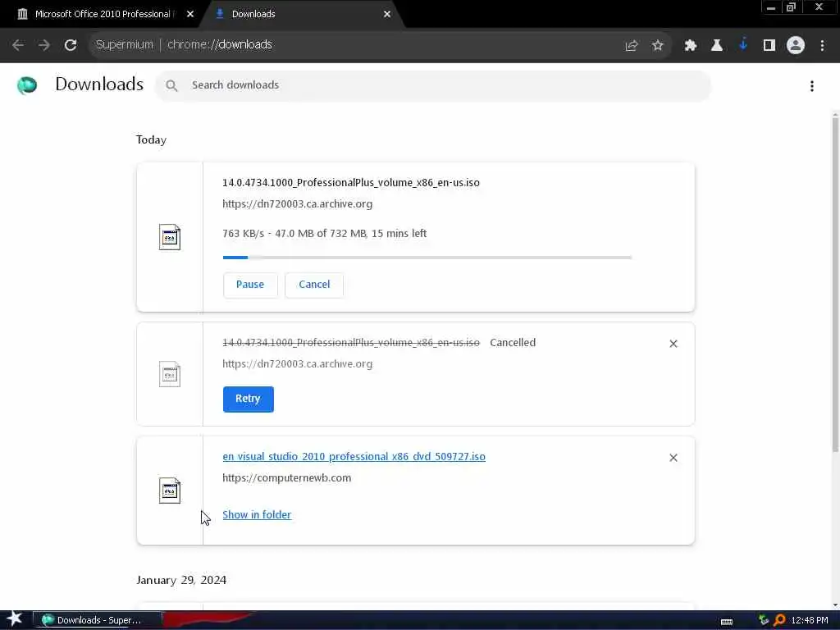Open the extensions puzzle icon

691,46
